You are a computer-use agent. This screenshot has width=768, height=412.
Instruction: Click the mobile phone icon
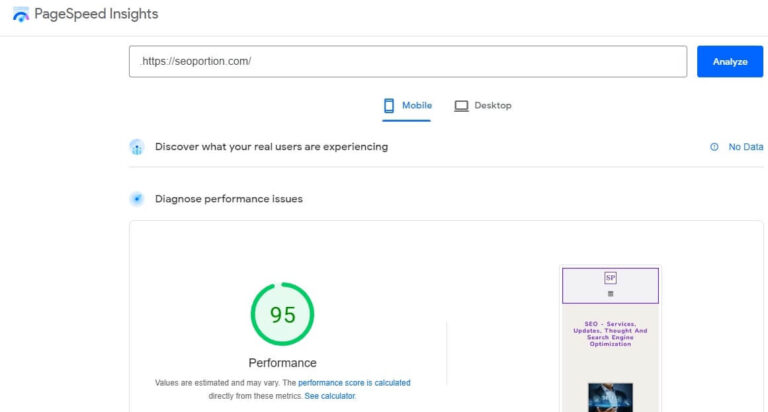(389, 106)
